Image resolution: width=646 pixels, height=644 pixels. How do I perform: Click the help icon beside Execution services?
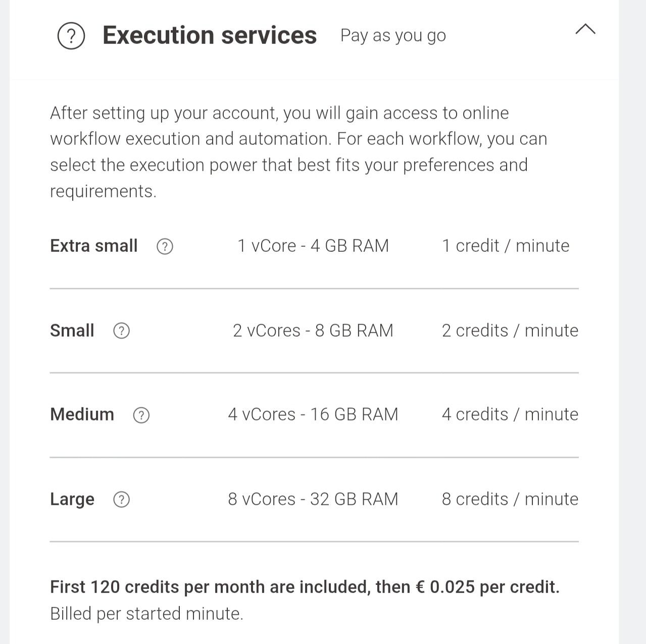[71, 36]
